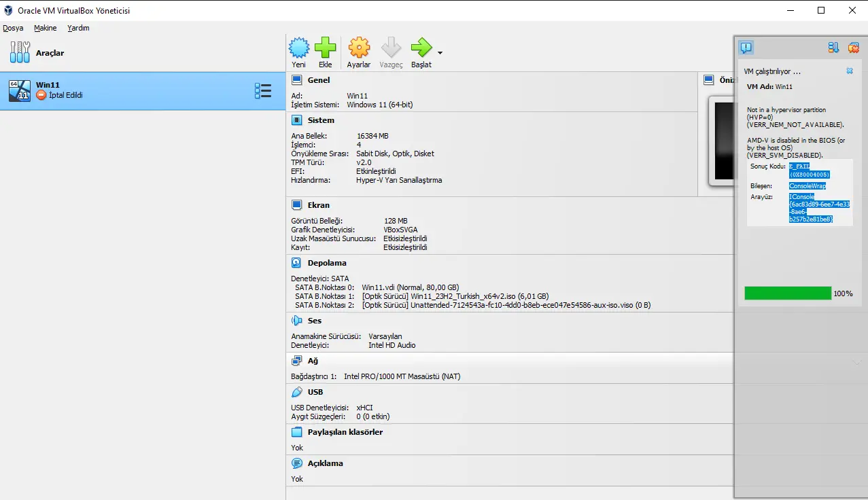Click Intel HD Audio controller value

pyautogui.click(x=392, y=345)
